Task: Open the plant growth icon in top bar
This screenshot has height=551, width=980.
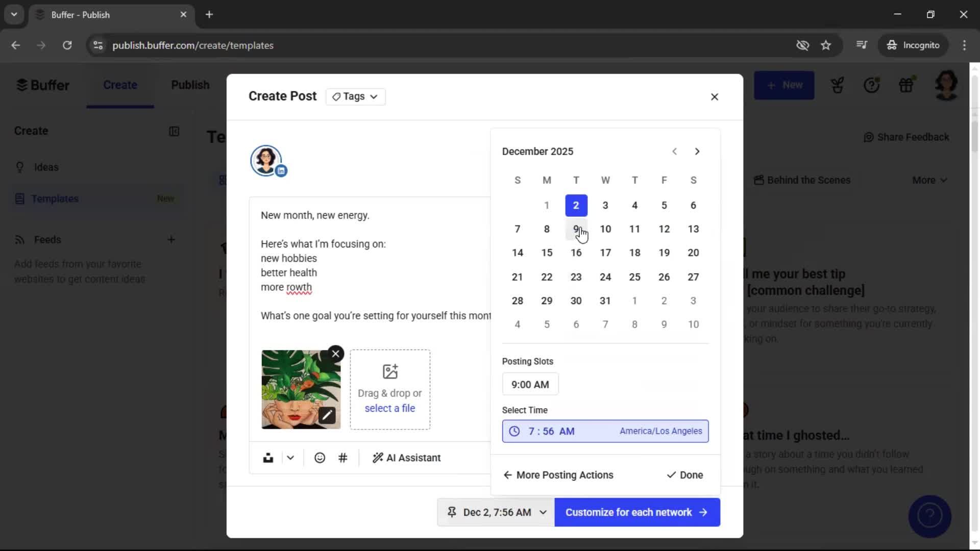Action: click(837, 85)
